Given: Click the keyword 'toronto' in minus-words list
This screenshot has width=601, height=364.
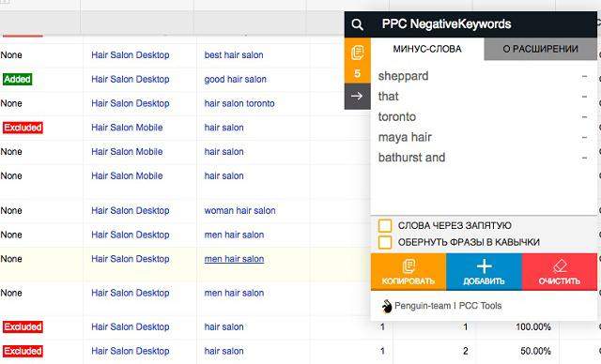Looking at the screenshot, I should click(397, 116).
